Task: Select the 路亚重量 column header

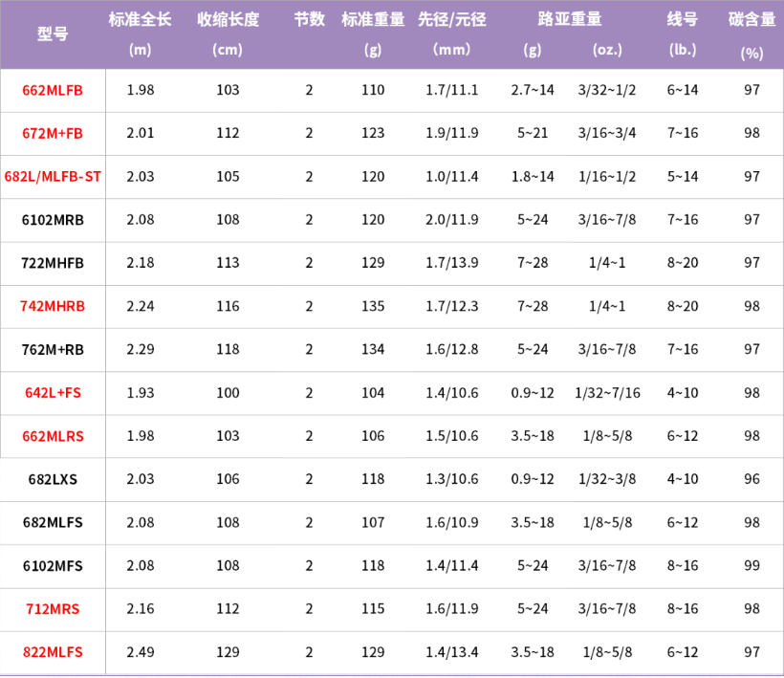Action: (570, 19)
